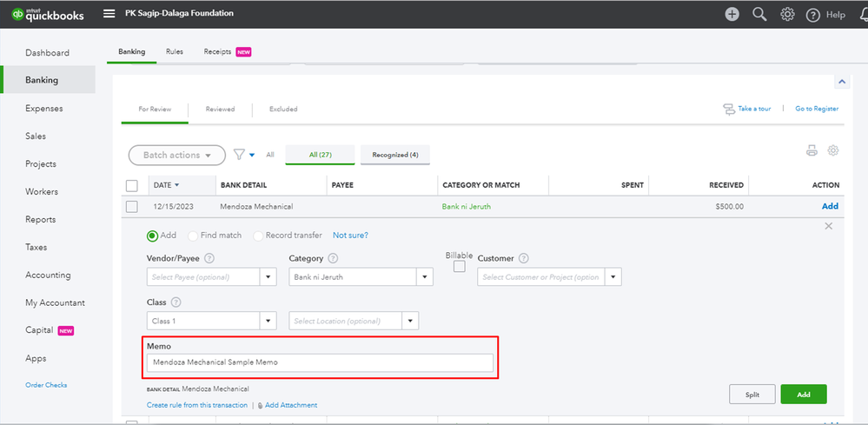The height and width of the screenshot is (425, 868).
Task: Click into the Memo text field
Action: 320,363
